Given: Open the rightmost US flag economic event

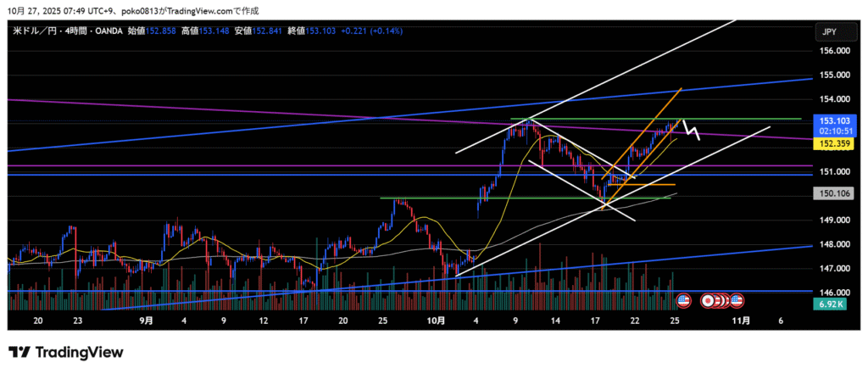Looking at the screenshot, I should click(x=737, y=300).
